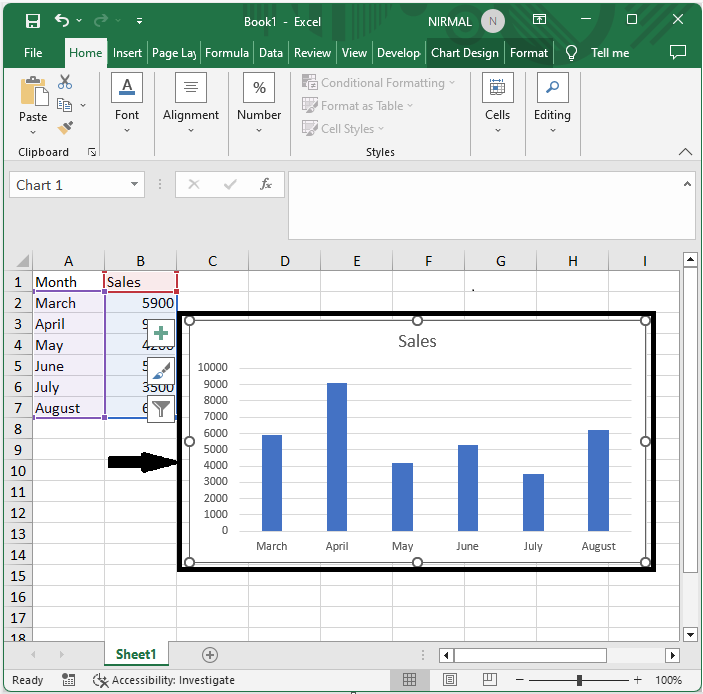Open the Review ribbon tab

(312, 53)
